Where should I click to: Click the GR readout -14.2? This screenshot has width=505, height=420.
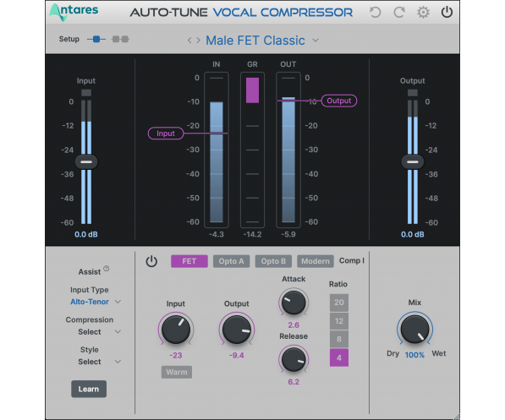[x=252, y=234]
